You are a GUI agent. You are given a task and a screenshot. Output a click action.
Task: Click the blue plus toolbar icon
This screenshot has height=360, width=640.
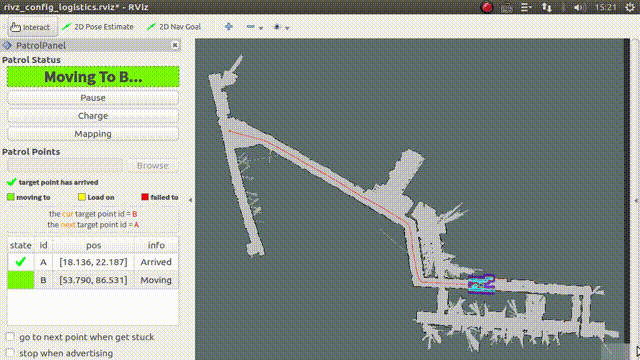pos(229,27)
